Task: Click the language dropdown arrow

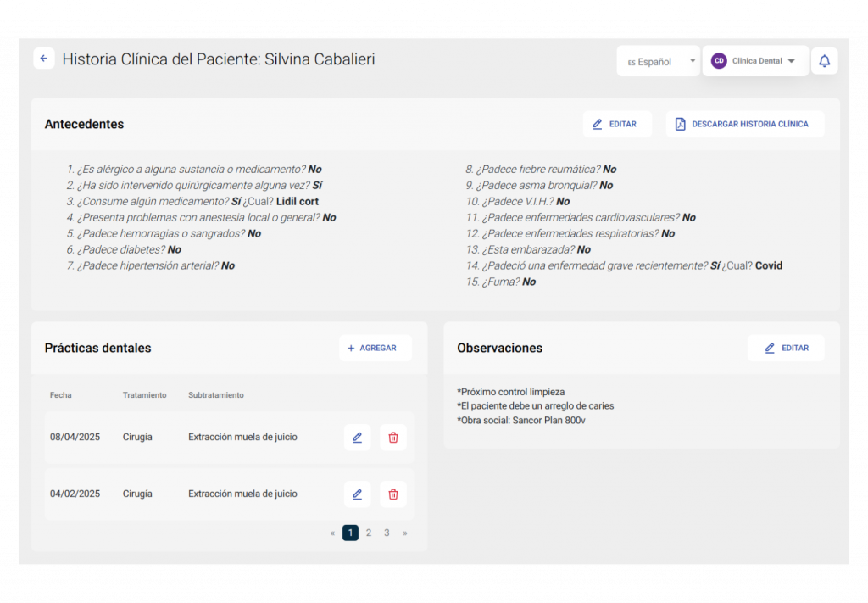Action: point(693,61)
